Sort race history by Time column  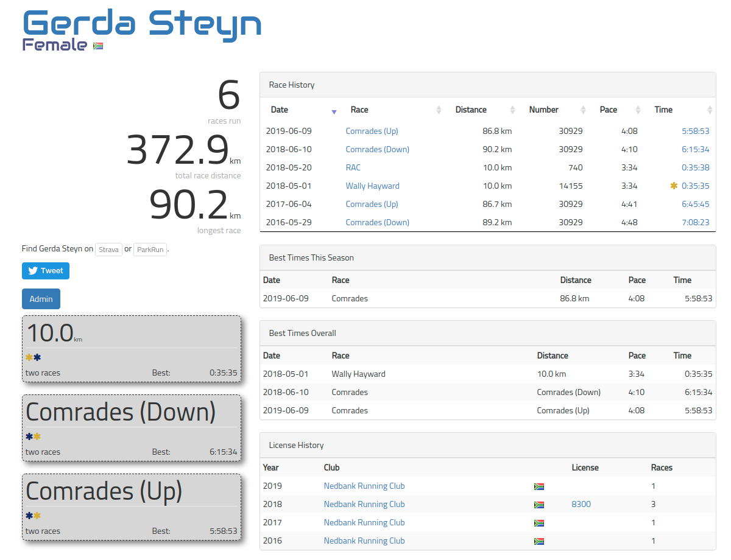pos(663,110)
